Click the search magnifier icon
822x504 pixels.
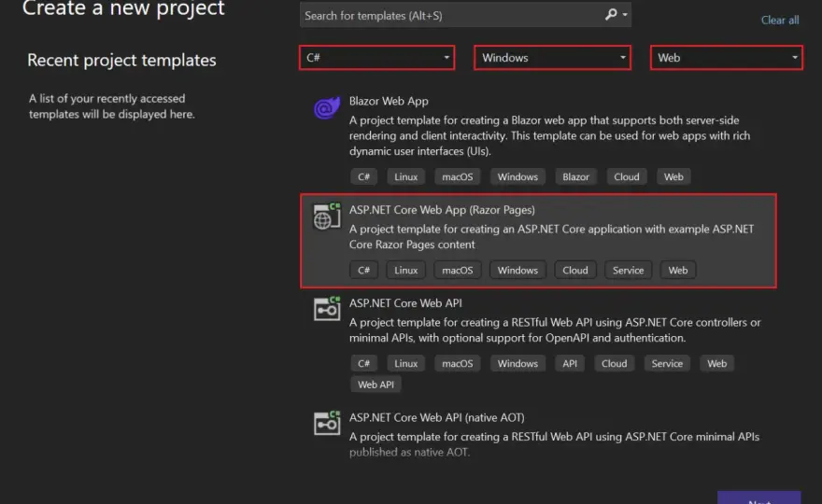tap(611, 15)
